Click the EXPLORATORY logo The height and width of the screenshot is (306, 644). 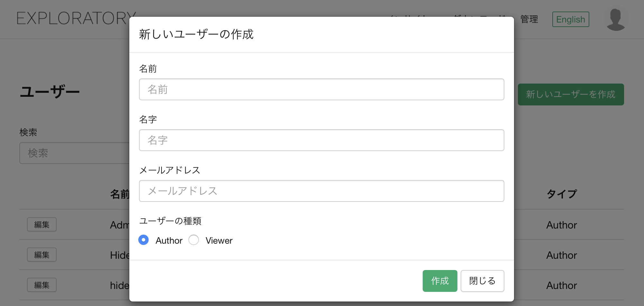(77, 18)
